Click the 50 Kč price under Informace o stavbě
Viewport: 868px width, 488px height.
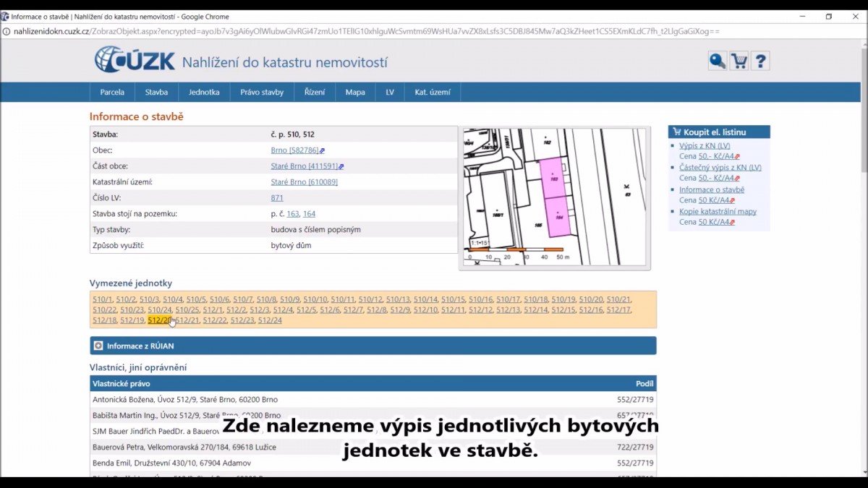point(713,200)
